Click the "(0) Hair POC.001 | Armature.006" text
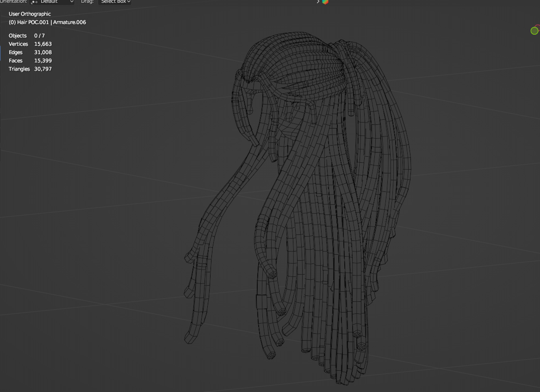 pyautogui.click(x=47, y=22)
